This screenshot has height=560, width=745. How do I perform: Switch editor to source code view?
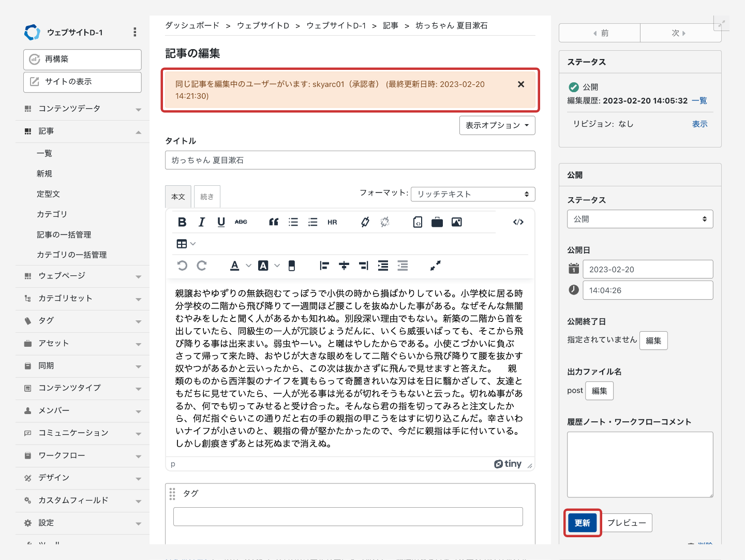[518, 222]
